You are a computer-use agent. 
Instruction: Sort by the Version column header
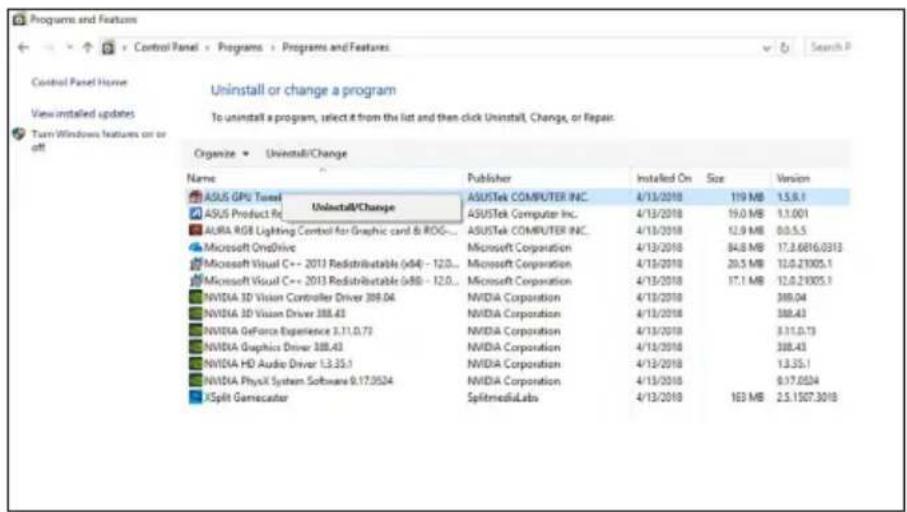click(x=793, y=178)
